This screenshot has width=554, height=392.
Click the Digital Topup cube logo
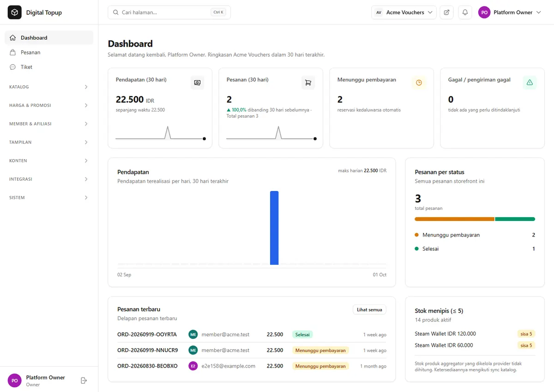click(15, 12)
